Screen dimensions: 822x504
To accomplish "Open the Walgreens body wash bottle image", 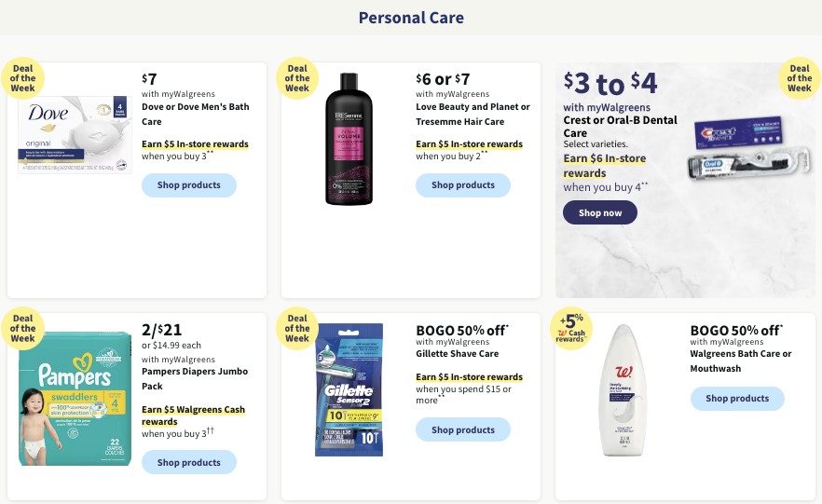I will tap(623, 390).
